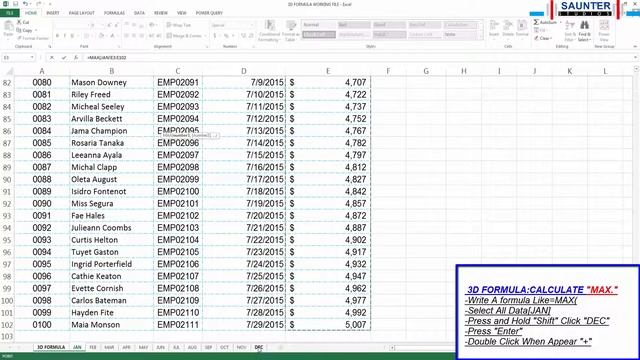Select the DEC sheet tab
Screen dimensions: 640x360
[x=259, y=347]
